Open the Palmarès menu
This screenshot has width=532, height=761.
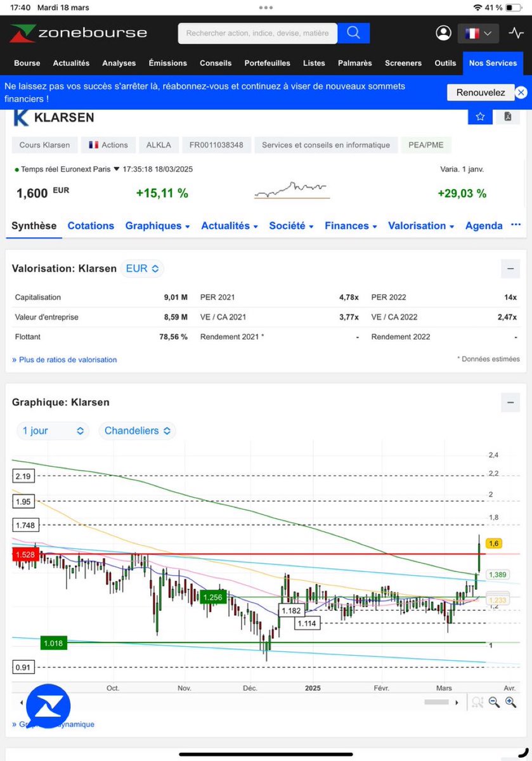pos(354,63)
